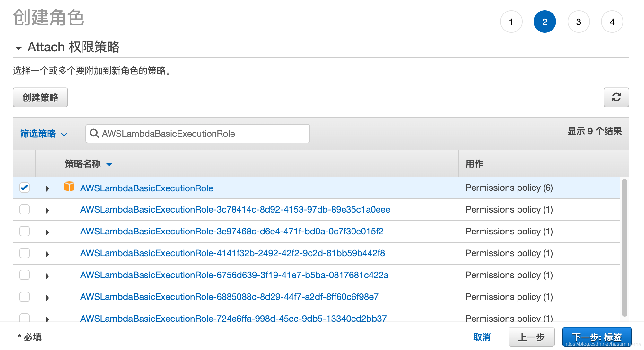644x350 pixels.
Task: Expand the row for policy 4141f32b-2492
Action: pyautogui.click(x=47, y=254)
